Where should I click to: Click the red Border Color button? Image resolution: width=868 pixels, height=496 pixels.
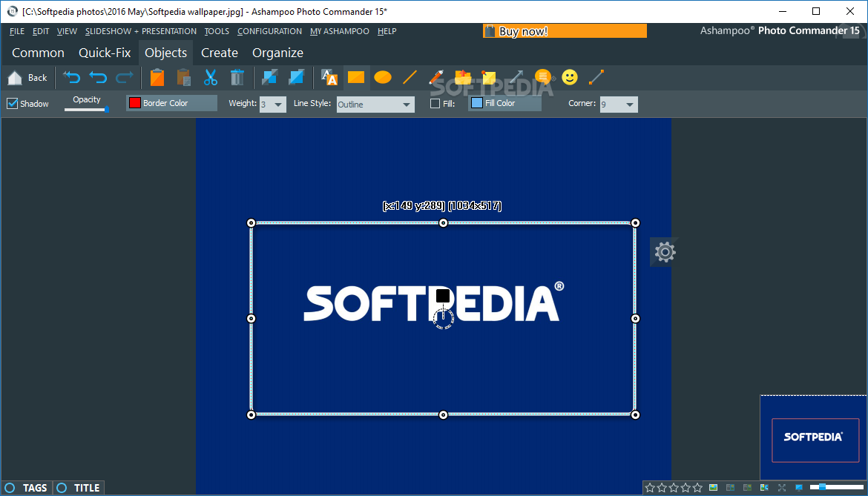tap(171, 103)
